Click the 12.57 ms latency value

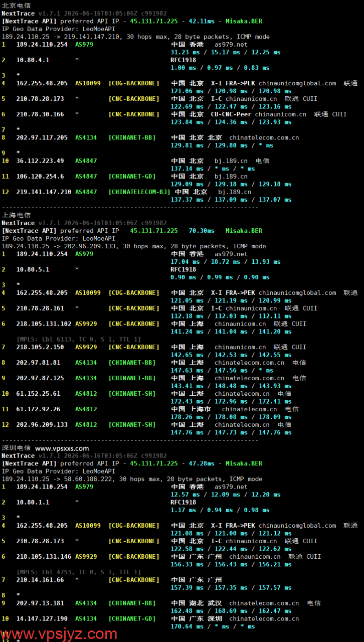click(185, 495)
